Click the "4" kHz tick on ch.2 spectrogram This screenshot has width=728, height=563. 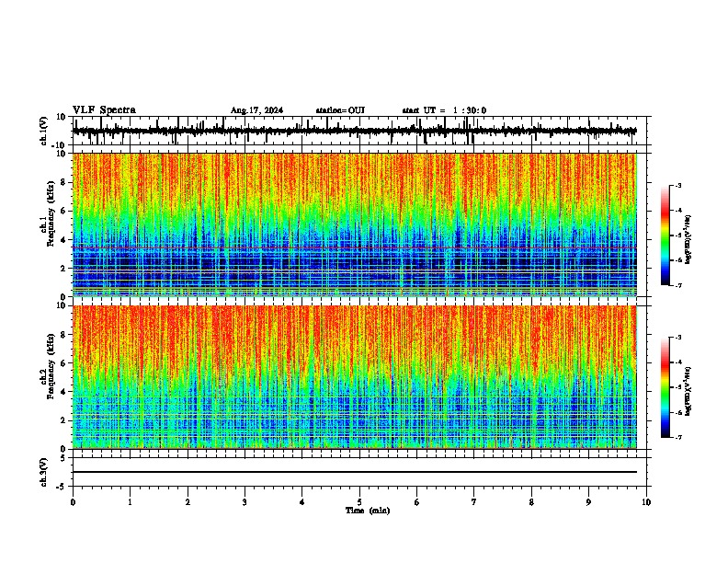click(64, 392)
